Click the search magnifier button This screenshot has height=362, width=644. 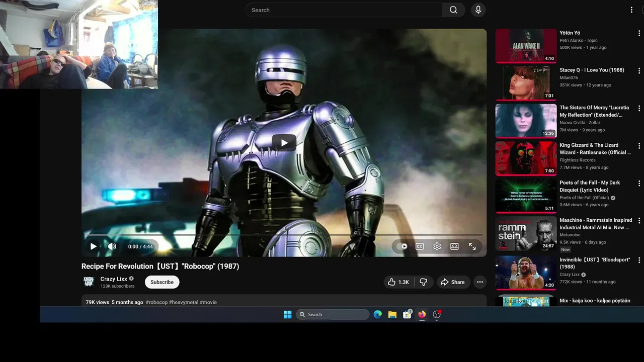(x=453, y=10)
